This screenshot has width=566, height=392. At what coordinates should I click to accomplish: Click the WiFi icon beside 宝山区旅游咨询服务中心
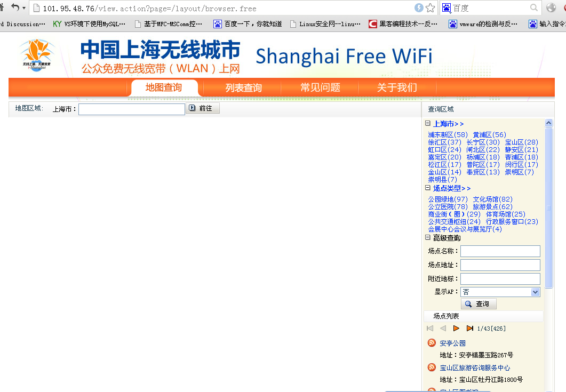432,367
